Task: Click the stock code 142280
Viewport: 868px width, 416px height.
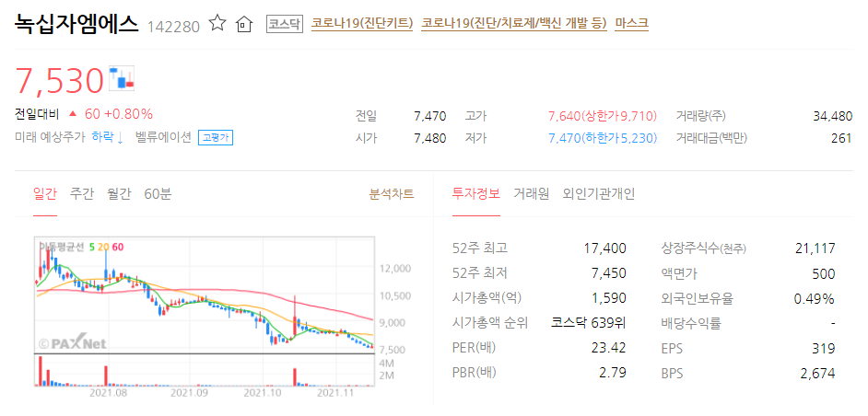Action: (174, 26)
